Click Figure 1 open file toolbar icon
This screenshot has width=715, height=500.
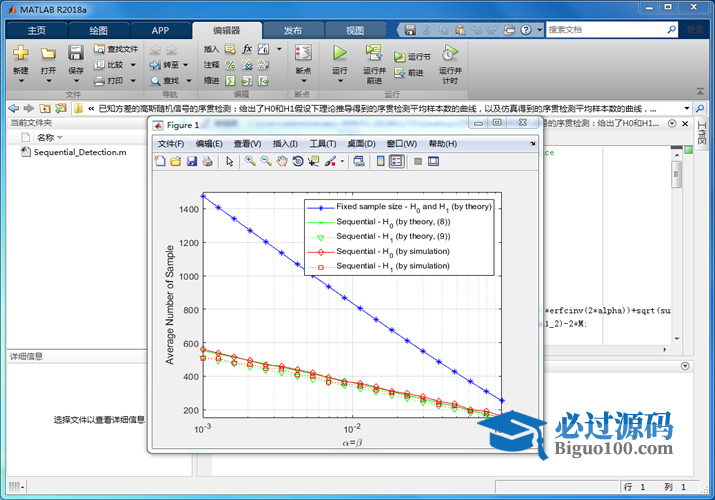click(x=176, y=161)
